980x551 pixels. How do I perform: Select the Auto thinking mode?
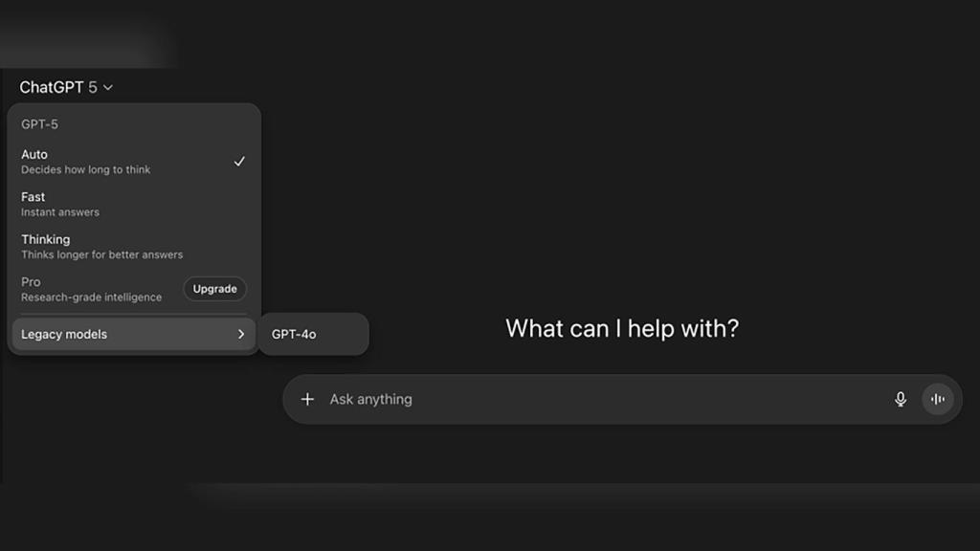[x=34, y=154]
